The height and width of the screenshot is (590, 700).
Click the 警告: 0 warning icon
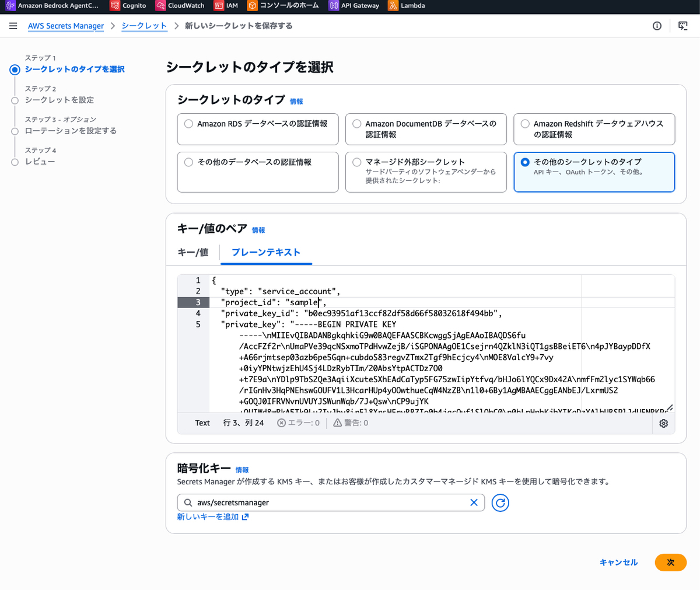(337, 423)
